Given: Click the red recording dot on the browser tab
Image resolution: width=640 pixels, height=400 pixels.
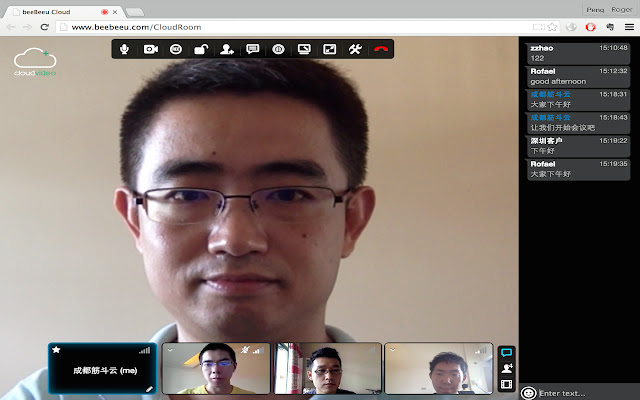Looking at the screenshot, I should point(104,12).
